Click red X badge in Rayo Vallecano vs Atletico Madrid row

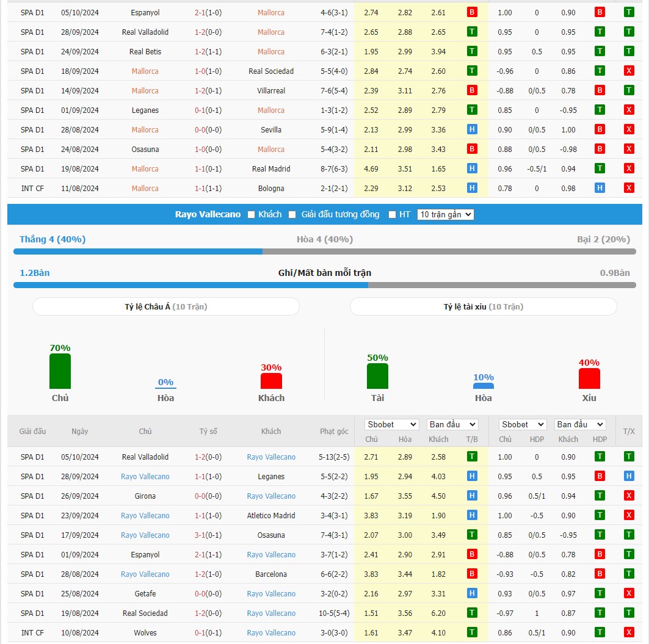[x=629, y=515]
